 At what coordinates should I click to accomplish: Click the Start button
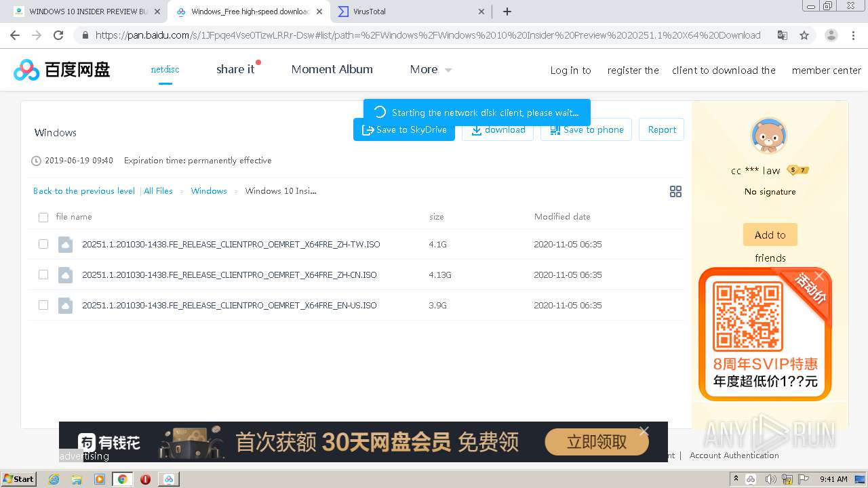tap(18, 479)
